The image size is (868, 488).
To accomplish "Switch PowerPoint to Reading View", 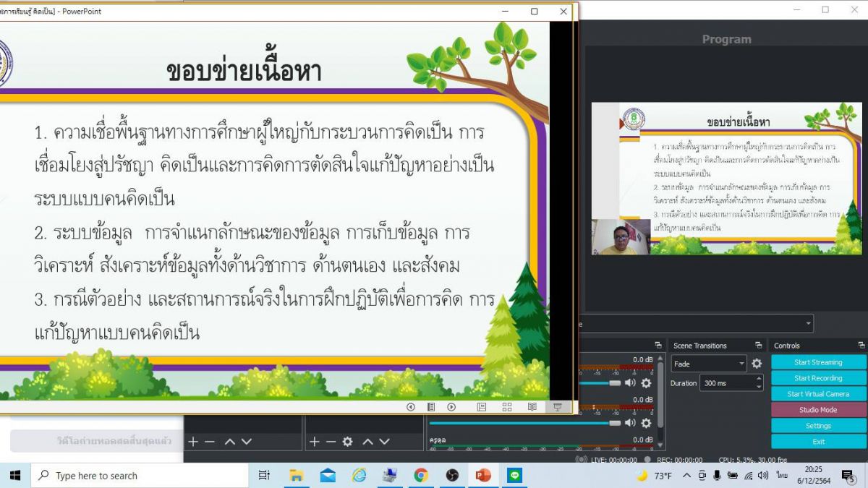I will click(x=532, y=407).
